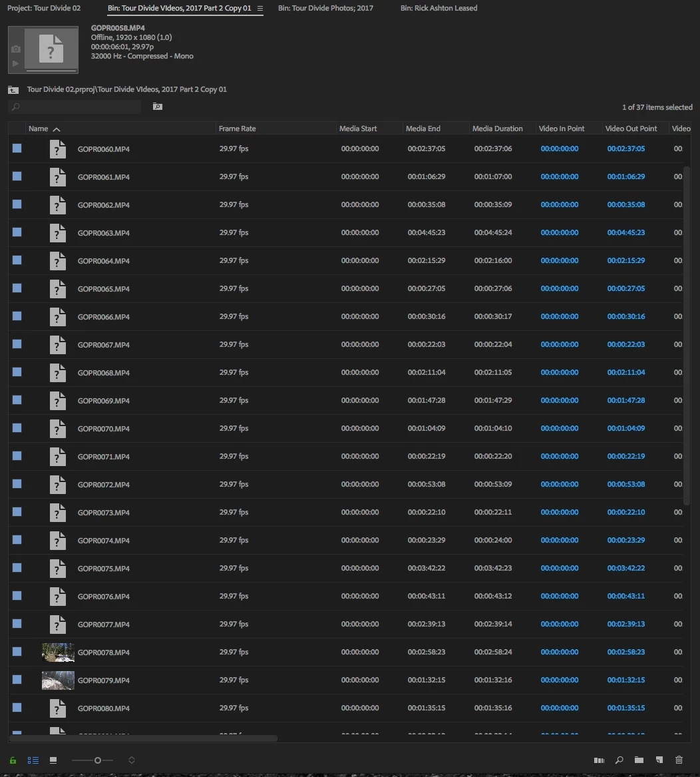Select GOPR0079.MP4 video thumbnail
This screenshot has height=777, width=700.
58,680
